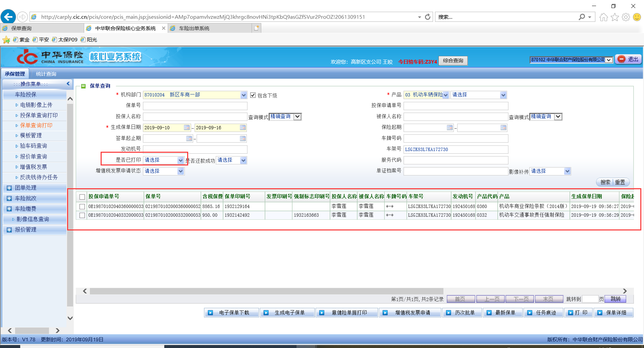Click the browser back arrow button
The height and width of the screenshot is (348, 644).
tap(8, 17)
